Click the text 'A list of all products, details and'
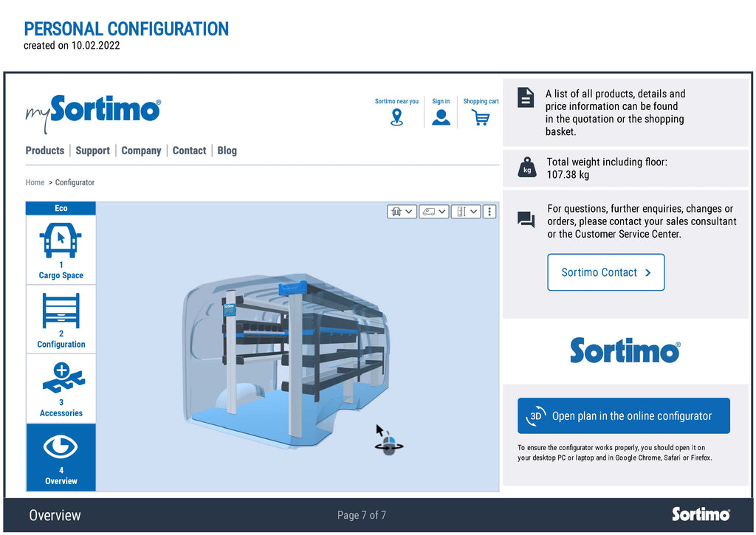The width and height of the screenshot is (756, 535). point(615,94)
